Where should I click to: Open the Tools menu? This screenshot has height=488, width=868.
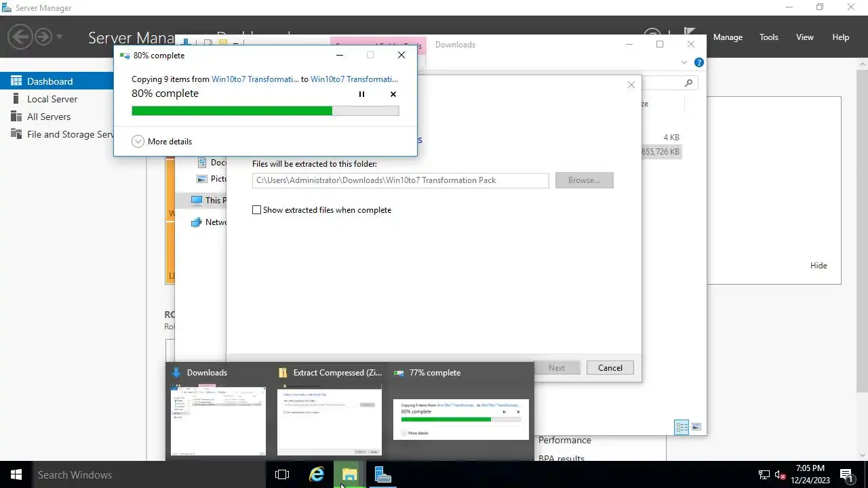(768, 37)
